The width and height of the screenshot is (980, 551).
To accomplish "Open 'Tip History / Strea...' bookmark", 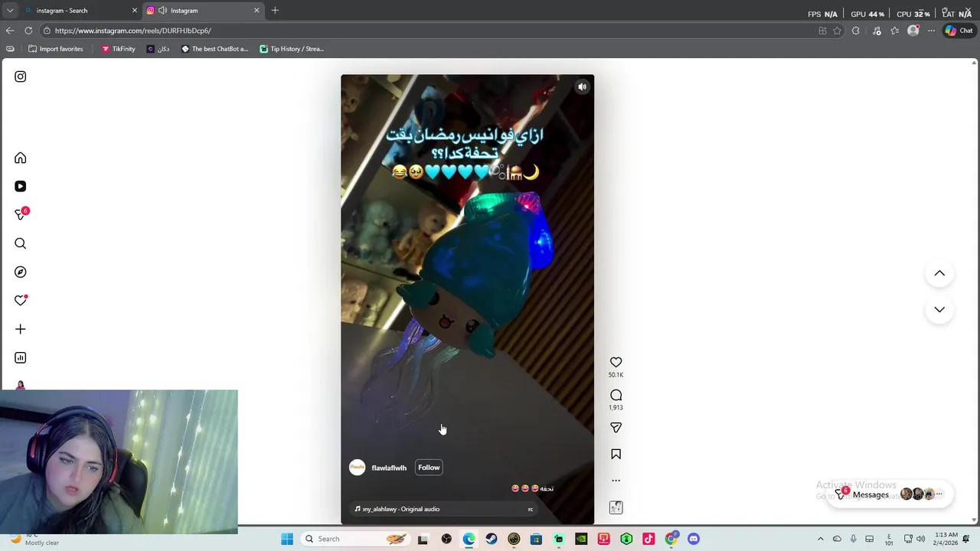I will point(292,49).
